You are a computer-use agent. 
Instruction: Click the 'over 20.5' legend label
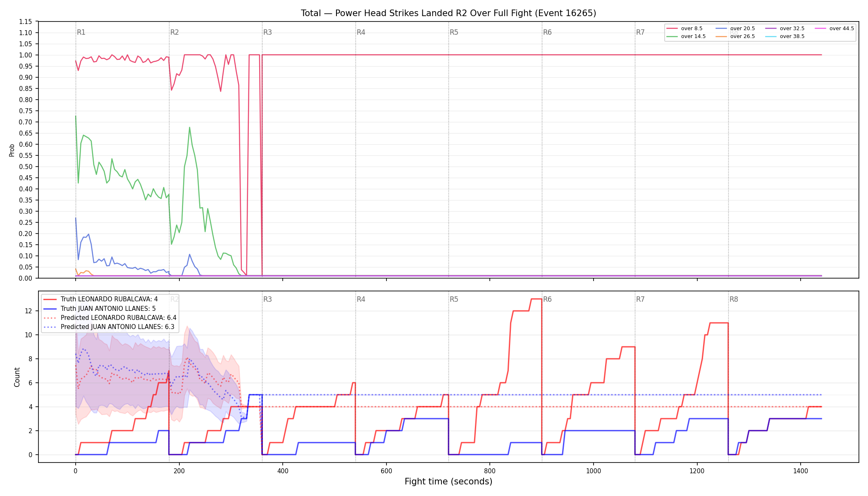742,29
